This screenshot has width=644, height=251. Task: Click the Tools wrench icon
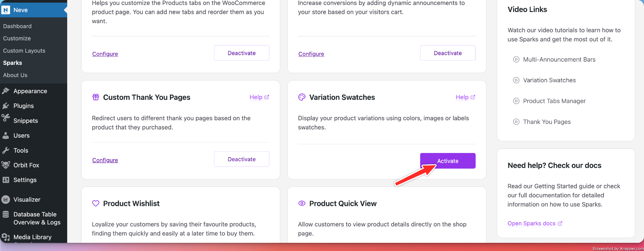[x=6, y=150]
